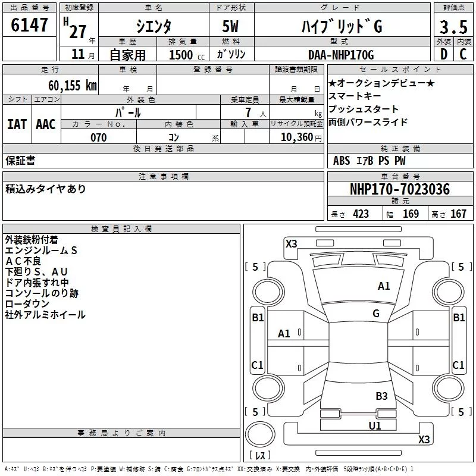Click the A1 mark on the hood

point(384,286)
